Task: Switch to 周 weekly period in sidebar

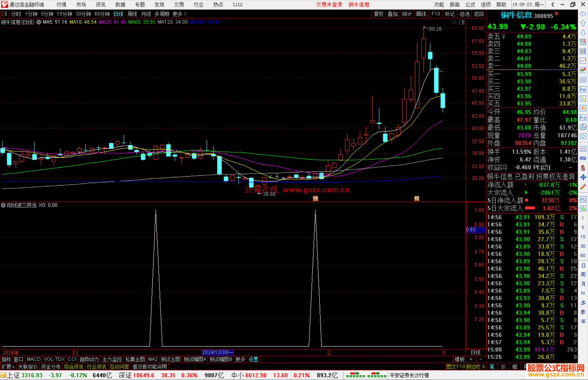Action: 583,274
